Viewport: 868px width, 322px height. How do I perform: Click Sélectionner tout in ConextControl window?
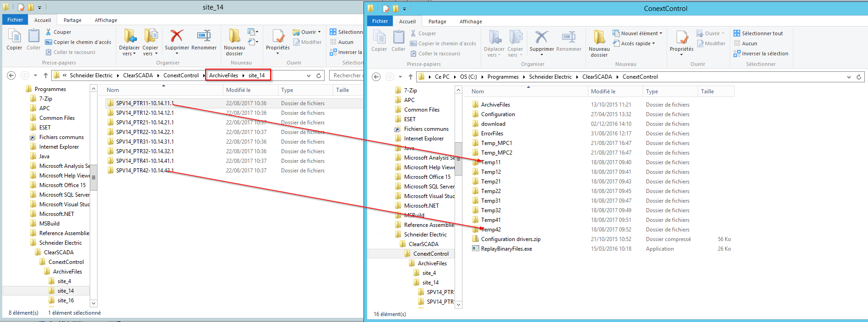click(762, 33)
